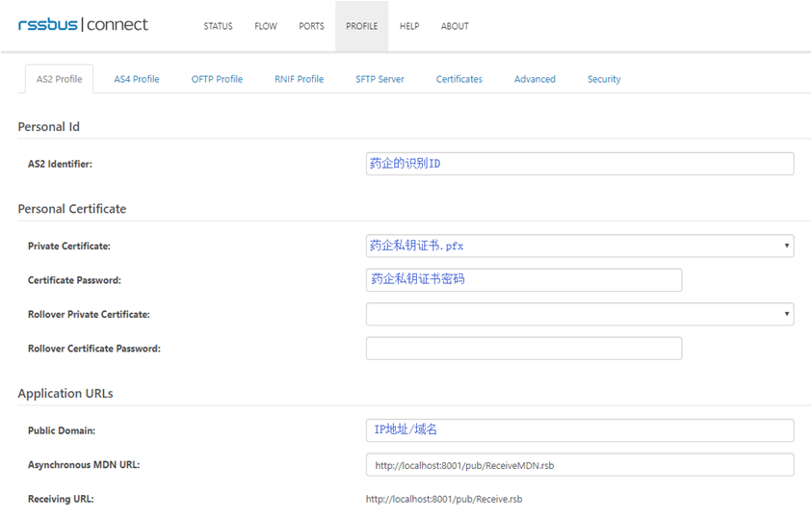Screen dimensions: 812x520
Task: Click the Public Domain label
Action: click(62, 430)
